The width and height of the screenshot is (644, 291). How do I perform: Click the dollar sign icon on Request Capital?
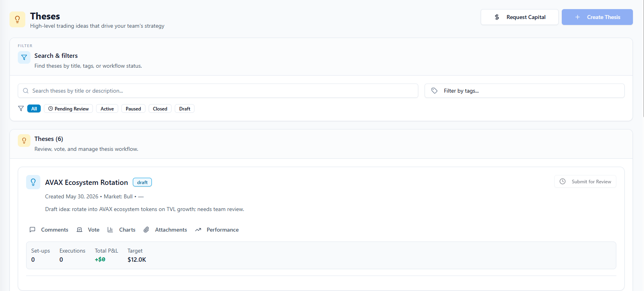pyautogui.click(x=497, y=17)
